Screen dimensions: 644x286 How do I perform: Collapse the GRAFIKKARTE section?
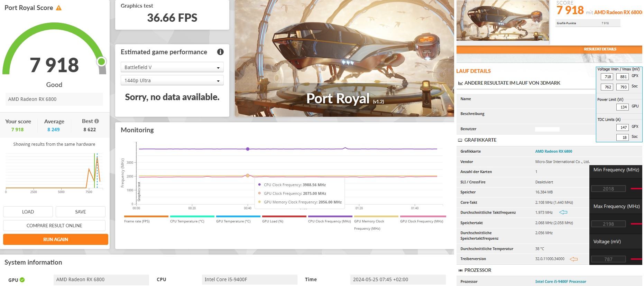point(460,140)
